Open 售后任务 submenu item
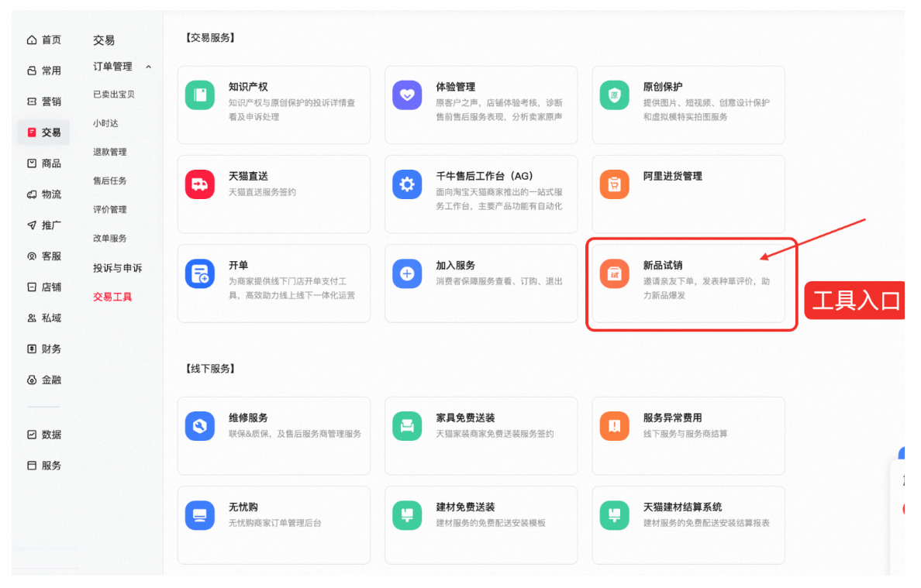The height and width of the screenshot is (588, 921). click(109, 181)
